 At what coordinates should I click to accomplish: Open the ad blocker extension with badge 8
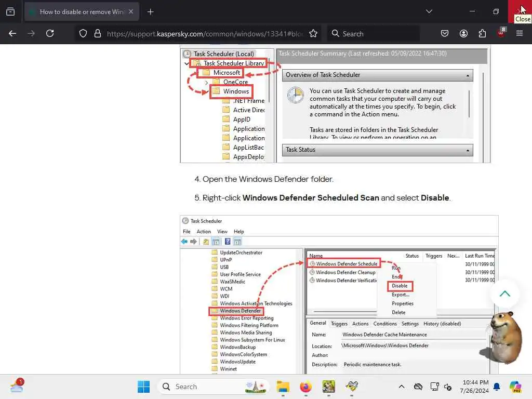click(501, 33)
